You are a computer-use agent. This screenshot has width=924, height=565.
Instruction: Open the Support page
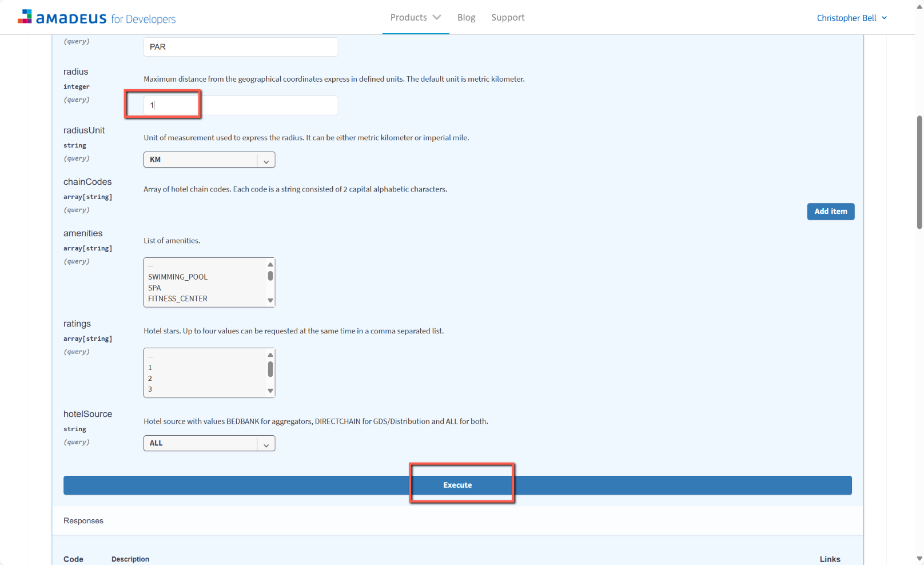[x=508, y=18]
